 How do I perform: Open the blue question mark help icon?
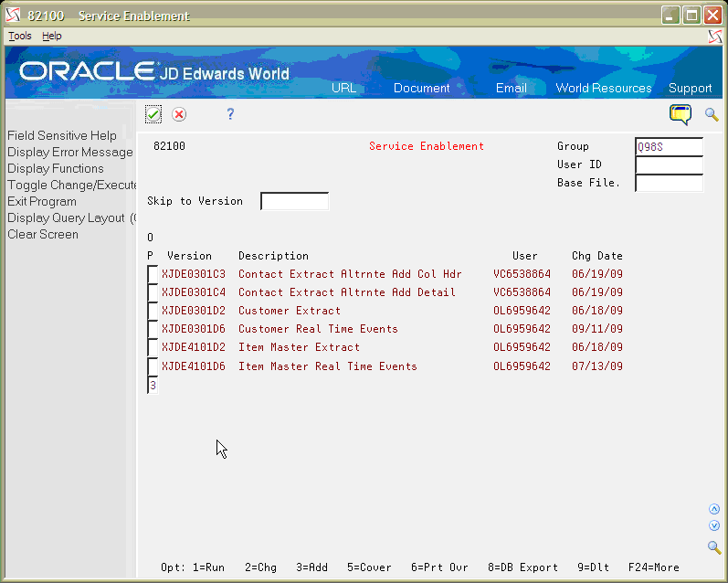[x=230, y=114]
